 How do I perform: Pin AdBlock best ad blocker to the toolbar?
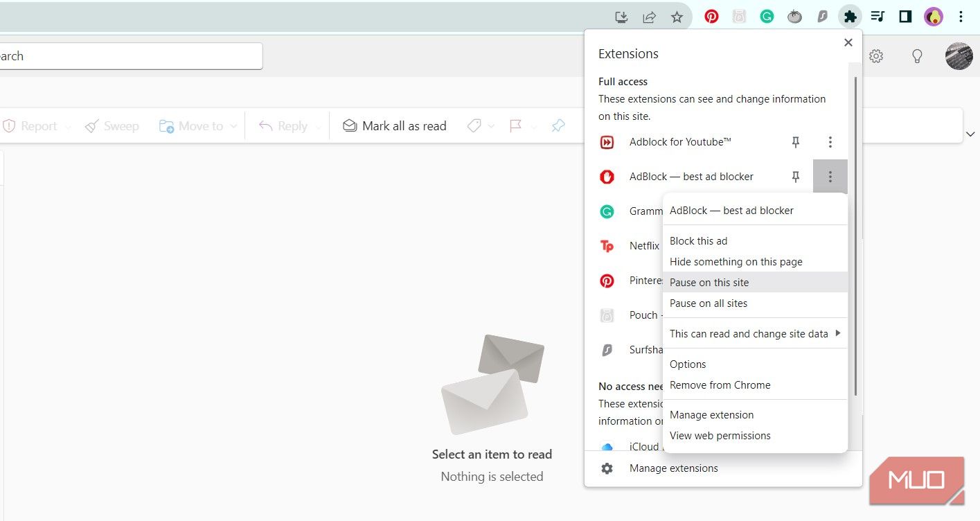[x=795, y=177]
